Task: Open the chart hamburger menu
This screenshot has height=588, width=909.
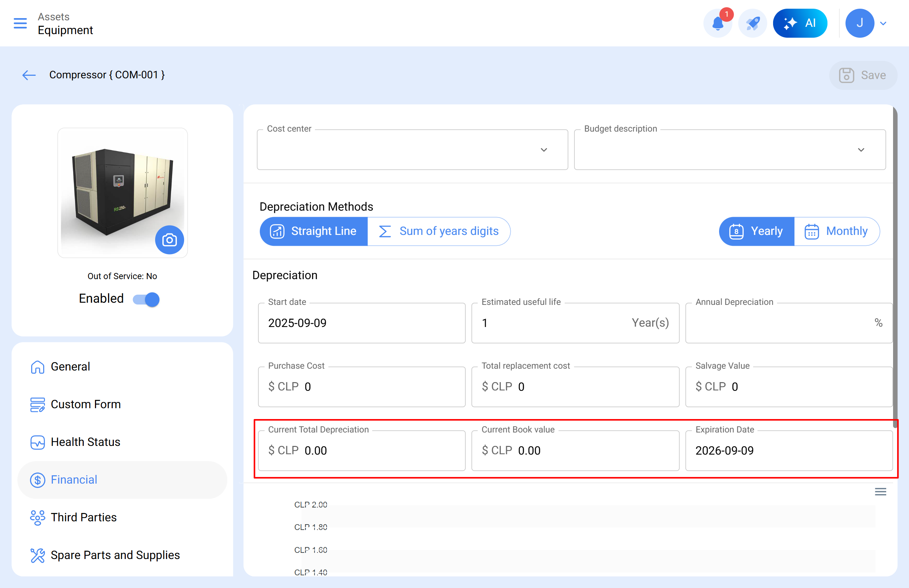Action: (x=880, y=492)
